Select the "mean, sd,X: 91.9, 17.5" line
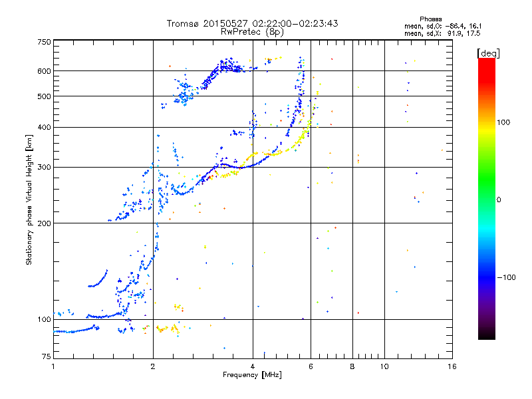 [442, 33]
